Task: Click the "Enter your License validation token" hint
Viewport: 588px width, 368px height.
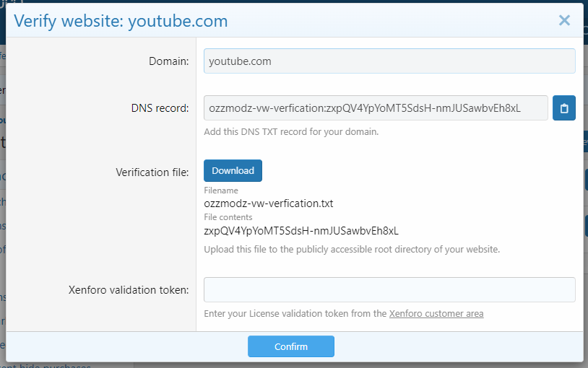Action: pos(296,313)
